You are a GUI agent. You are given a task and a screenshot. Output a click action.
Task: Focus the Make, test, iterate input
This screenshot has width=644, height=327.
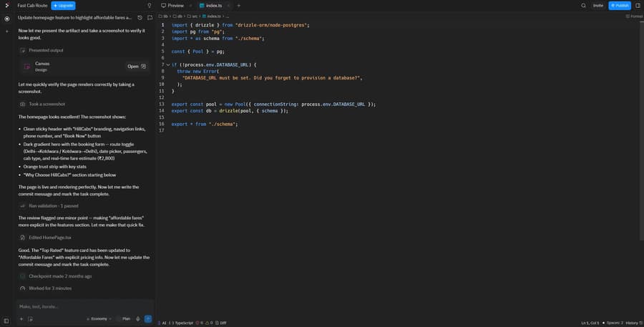pos(84,306)
